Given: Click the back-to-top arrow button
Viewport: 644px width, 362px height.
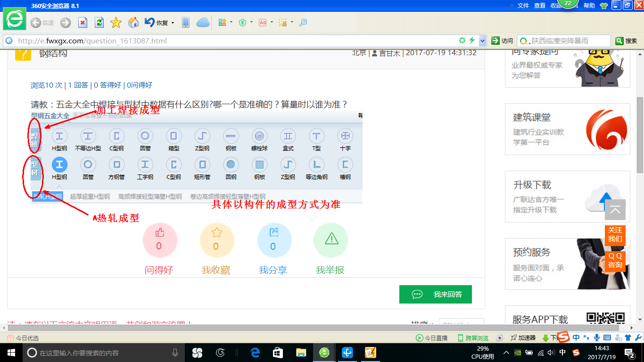Looking at the screenshot, I should (x=615, y=210).
